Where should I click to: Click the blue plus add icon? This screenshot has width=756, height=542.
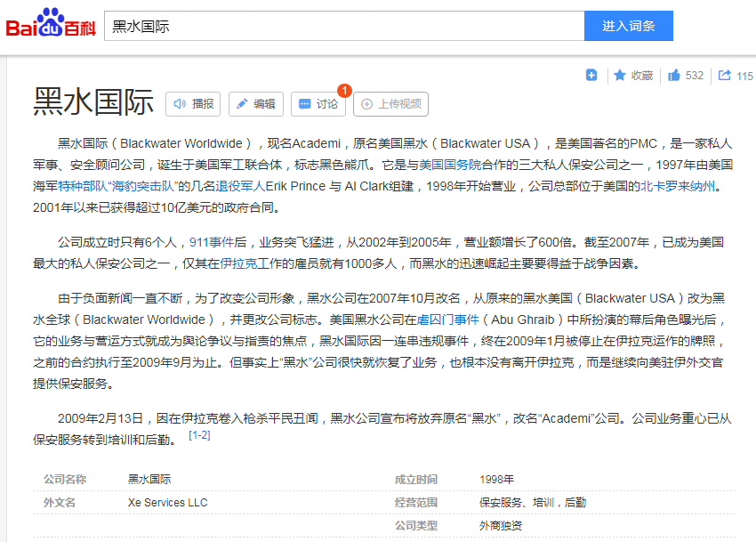pos(591,76)
